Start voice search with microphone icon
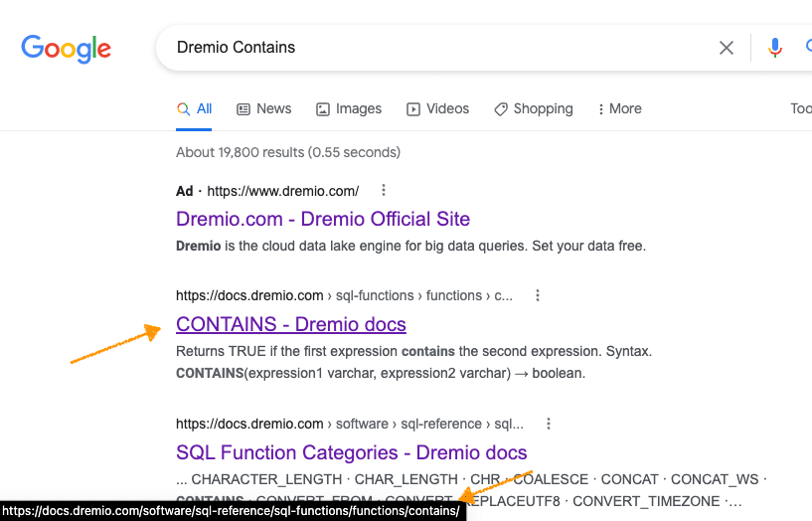 tap(774, 48)
